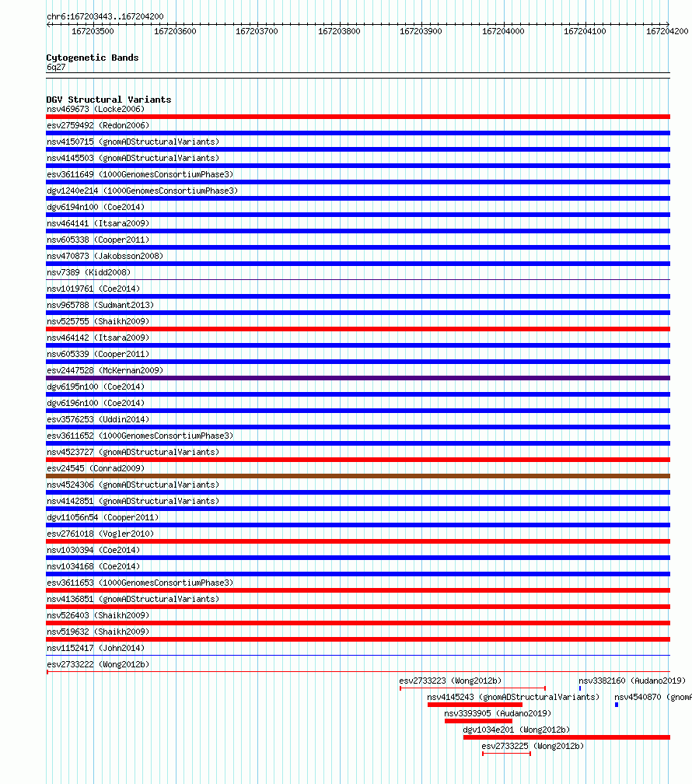Open dgv1240e214 1000GenomesConsortiumPhase3 label
This screenshot has height=784, width=692.
click(x=142, y=191)
